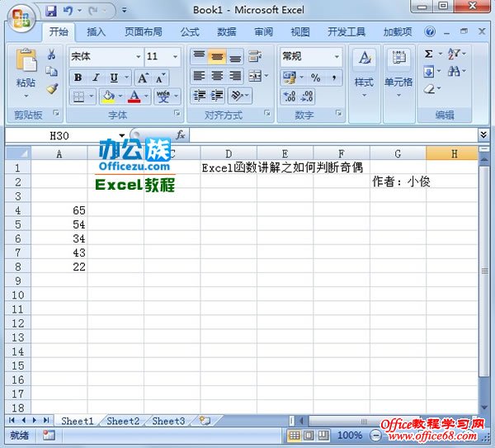Align text to the top
The image size is (495, 448).
tap(199, 56)
